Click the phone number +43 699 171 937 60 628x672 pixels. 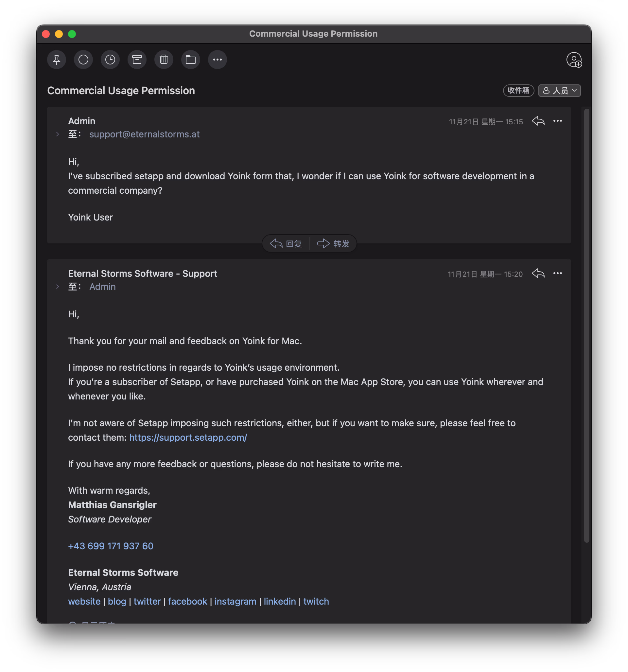coord(111,546)
